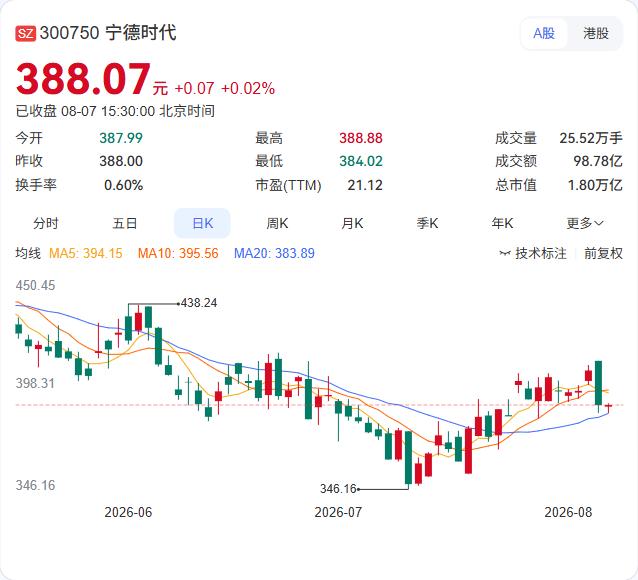Click the 398.31 y-axis label

point(35,383)
